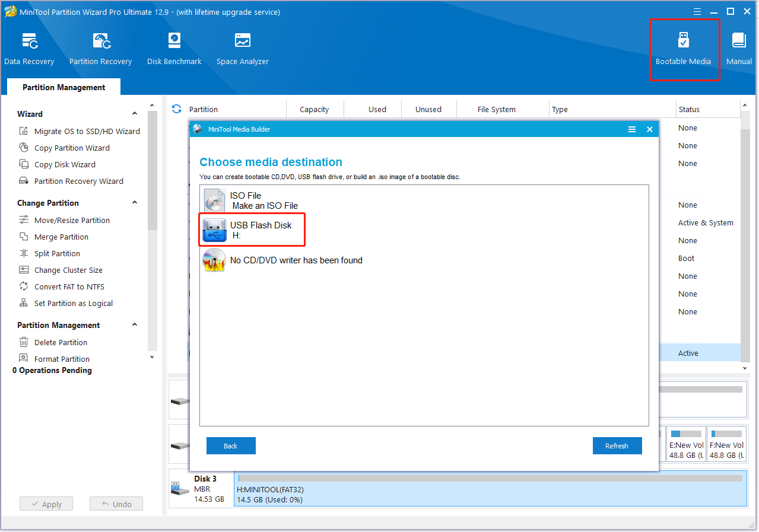The width and height of the screenshot is (759, 532).
Task: Open Data Recovery tool
Action: pos(29,49)
